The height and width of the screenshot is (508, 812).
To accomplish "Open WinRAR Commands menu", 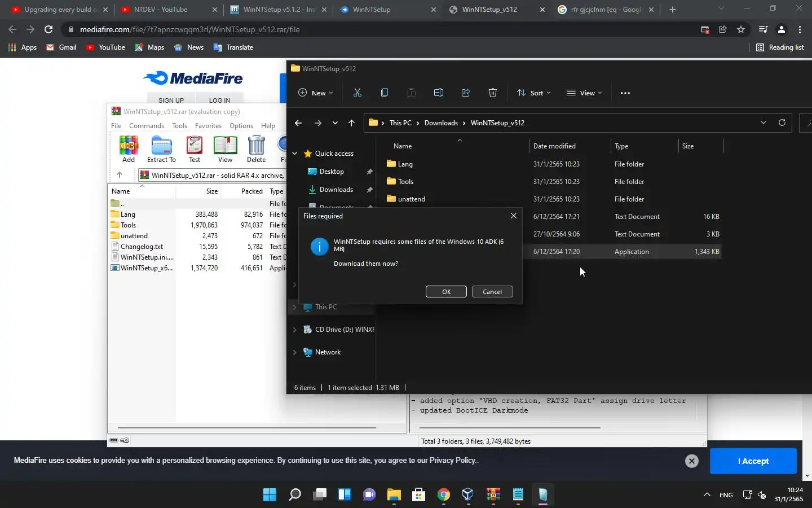I will pyautogui.click(x=147, y=126).
